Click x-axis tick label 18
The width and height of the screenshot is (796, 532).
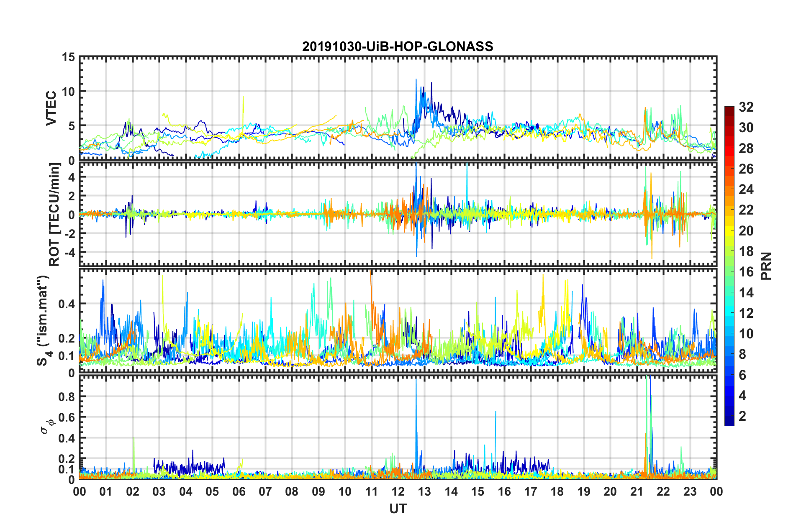tap(557, 491)
